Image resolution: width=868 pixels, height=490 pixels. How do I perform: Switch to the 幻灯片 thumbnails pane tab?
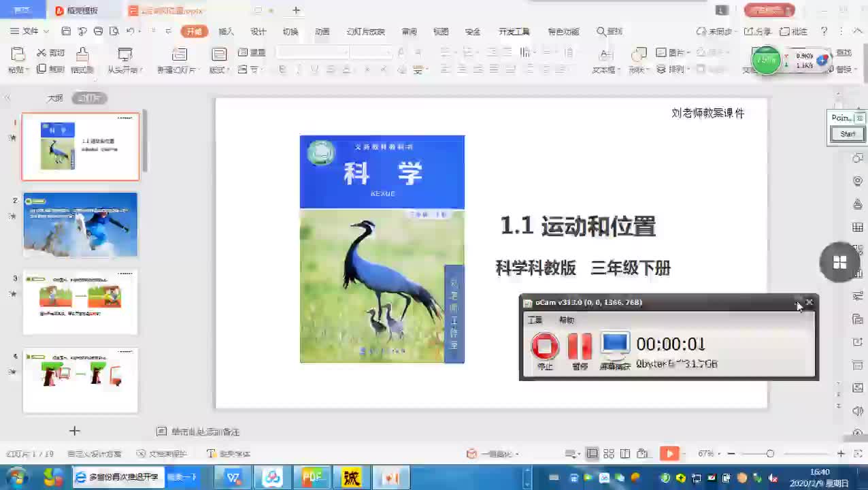coord(90,98)
